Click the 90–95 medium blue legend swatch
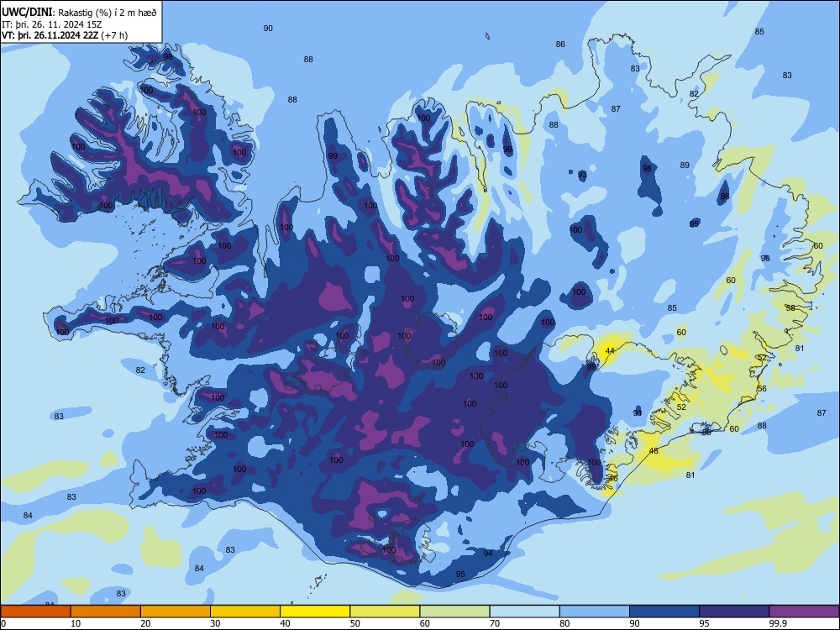This screenshot has height=630, width=840. 664,612
